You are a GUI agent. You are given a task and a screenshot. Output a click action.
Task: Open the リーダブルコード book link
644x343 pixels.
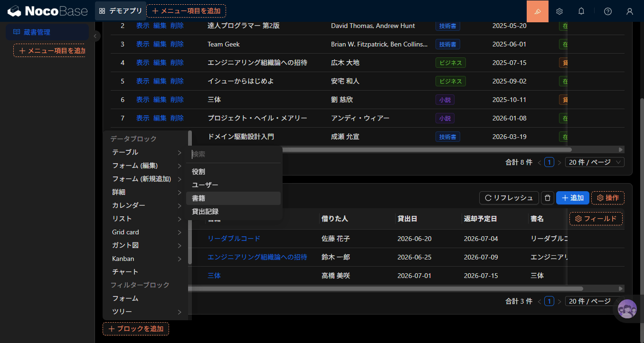[x=234, y=239]
